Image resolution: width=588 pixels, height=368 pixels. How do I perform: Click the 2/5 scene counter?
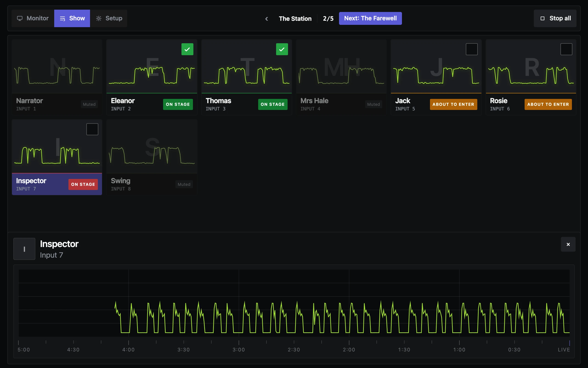pos(328,18)
